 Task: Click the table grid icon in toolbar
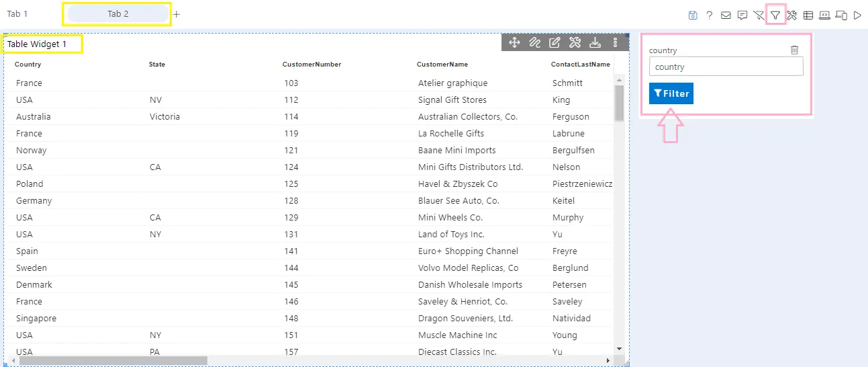(808, 15)
